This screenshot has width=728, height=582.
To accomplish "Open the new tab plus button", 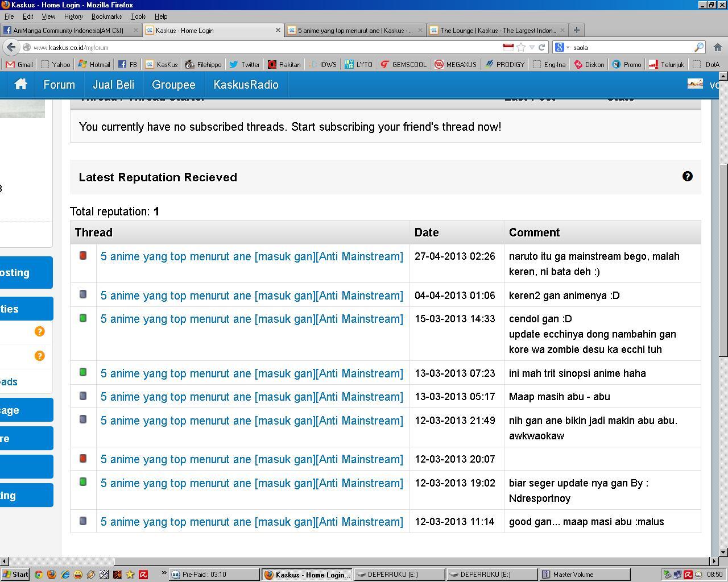I will tap(576, 30).
